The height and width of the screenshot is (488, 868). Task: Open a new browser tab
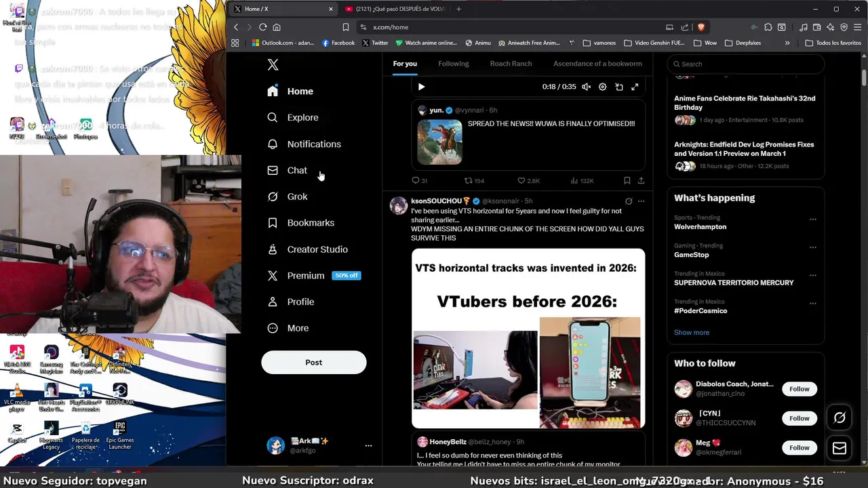pyautogui.click(x=458, y=9)
